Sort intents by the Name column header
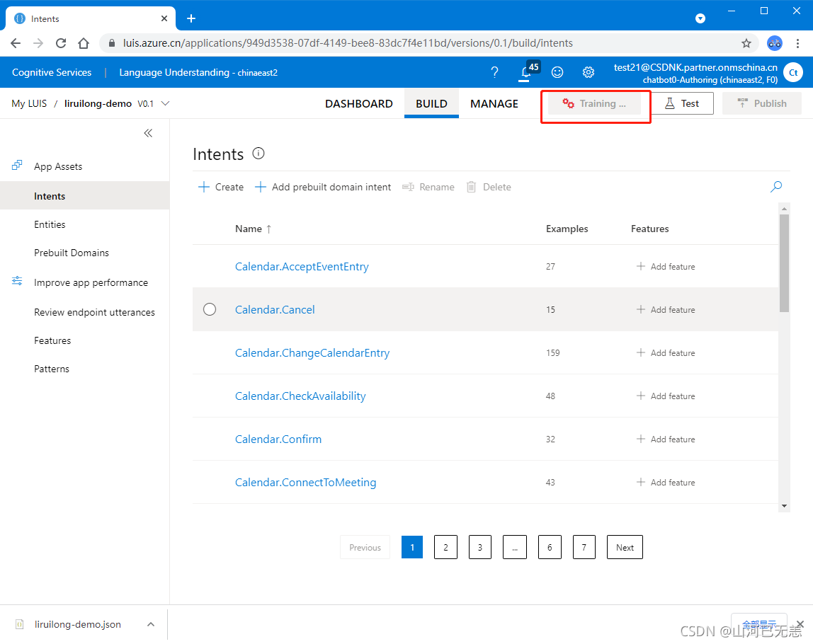 click(x=253, y=229)
